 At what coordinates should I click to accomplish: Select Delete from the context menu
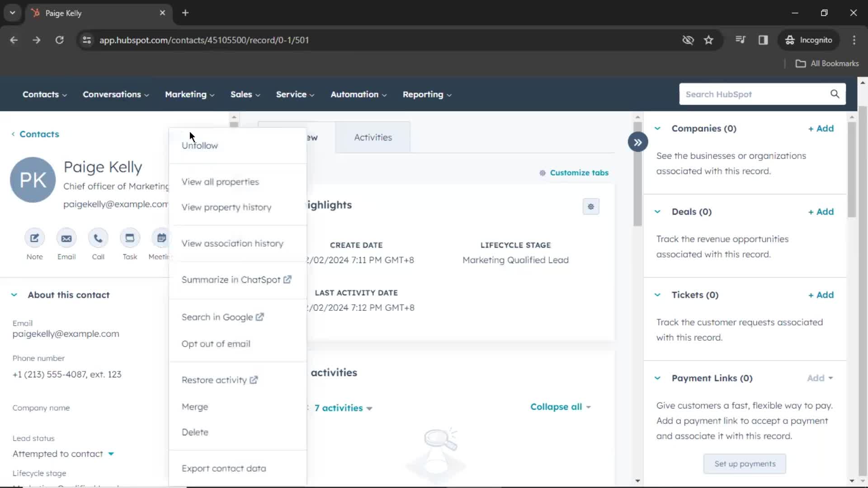click(195, 432)
